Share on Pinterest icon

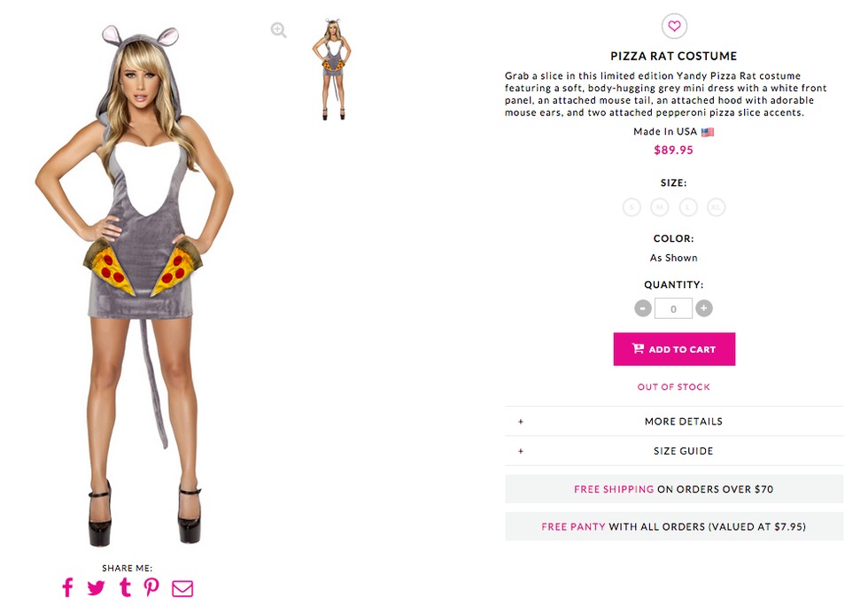[151, 587]
